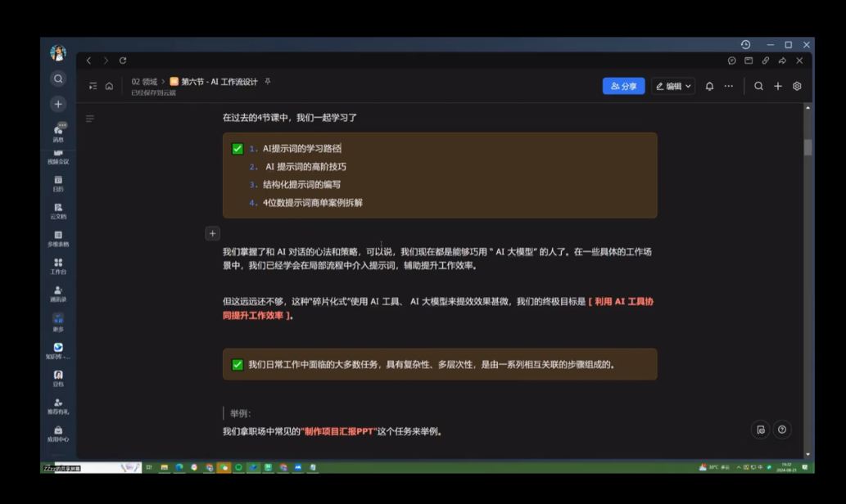Toggle the checkbox in the 我们日常工作 highlight block
The image size is (846, 504).
point(238,364)
